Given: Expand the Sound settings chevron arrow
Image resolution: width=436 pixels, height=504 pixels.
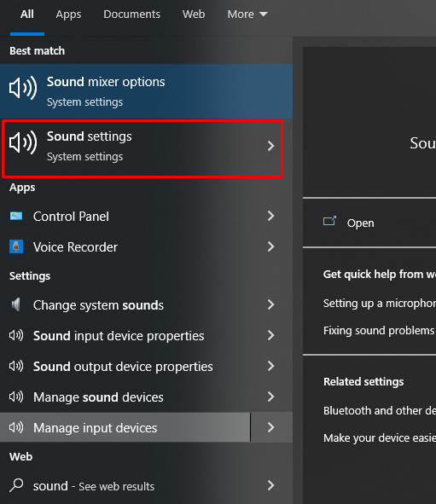Looking at the screenshot, I should pyautogui.click(x=270, y=146).
